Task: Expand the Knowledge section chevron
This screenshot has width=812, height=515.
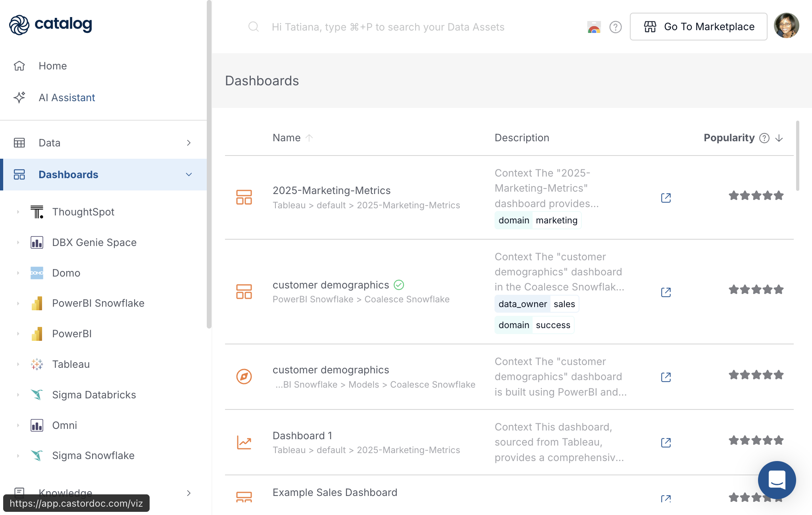Action: pyautogui.click(x=189, y=493)
